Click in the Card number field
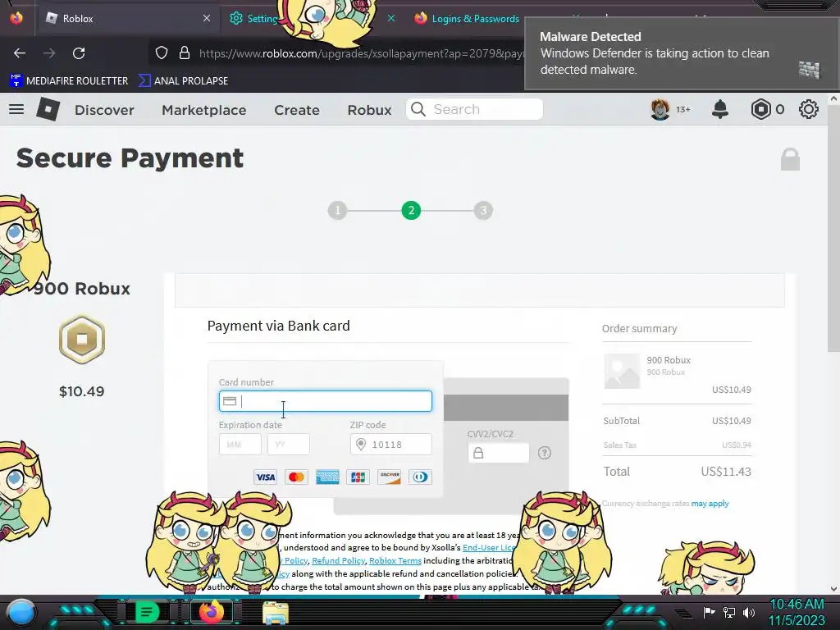Viewport: 840px width, 630px height. point(325,401)
